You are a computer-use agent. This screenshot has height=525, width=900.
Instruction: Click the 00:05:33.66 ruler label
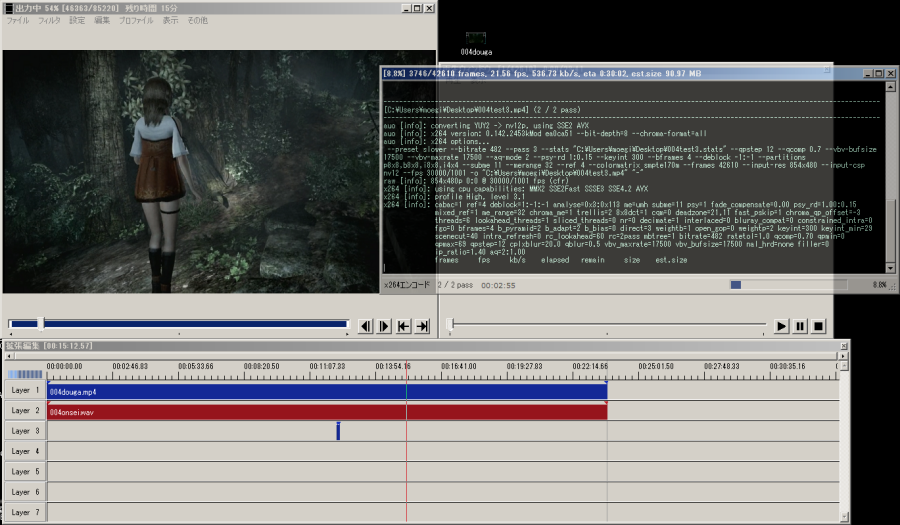196,366
